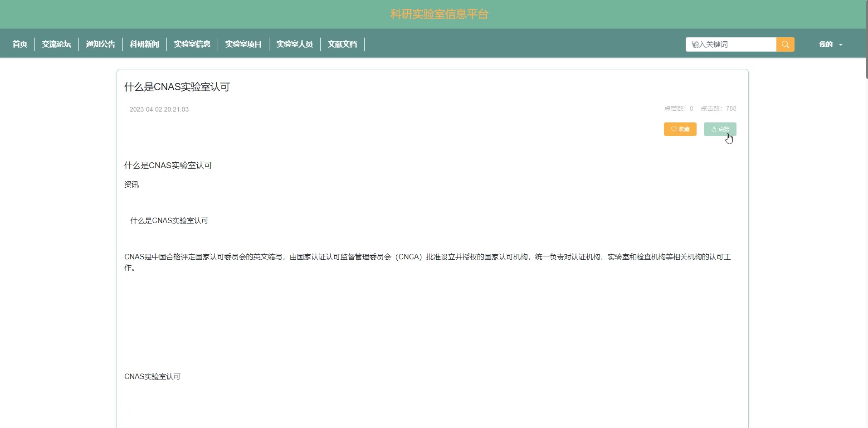This screenshot has height=428, width=868.
Task: Click the paragraph starting with CNAS是中国合格评定
Action: click(428, 262)
